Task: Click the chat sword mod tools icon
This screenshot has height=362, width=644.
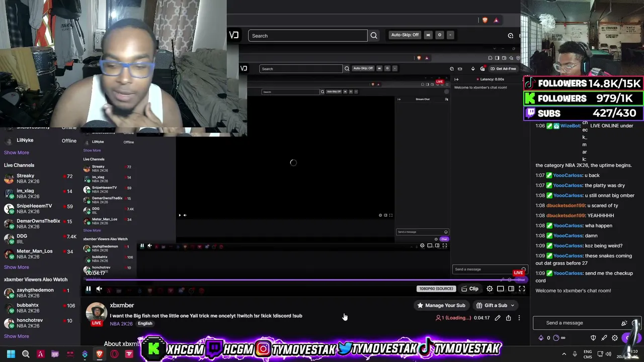Action: point(604,338)
